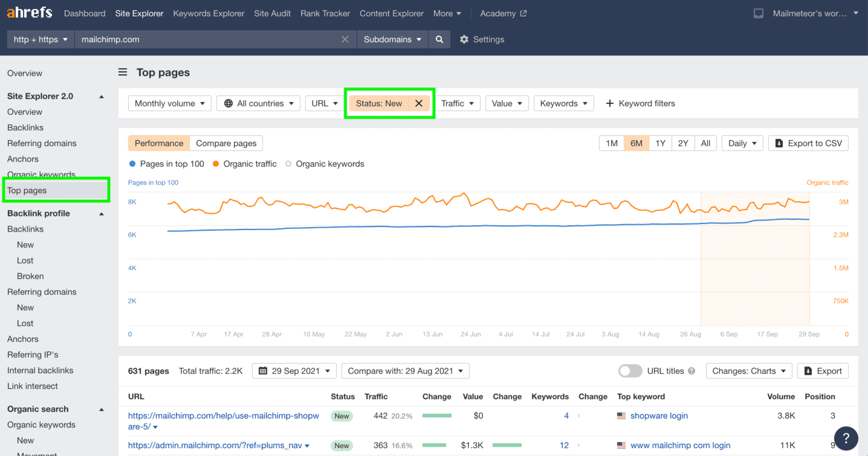Click top keyword www mailchimp com login

click(680, 446)
